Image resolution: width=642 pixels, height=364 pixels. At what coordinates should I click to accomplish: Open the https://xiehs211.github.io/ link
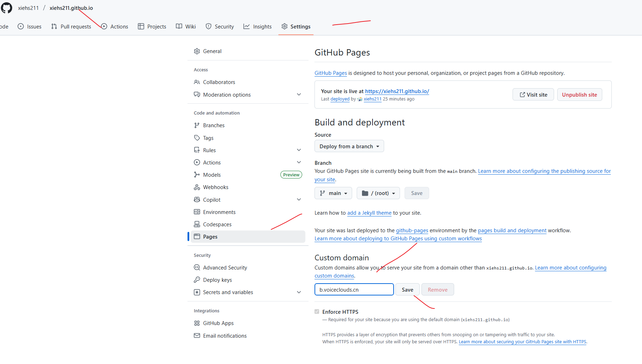tap(397, 91)
